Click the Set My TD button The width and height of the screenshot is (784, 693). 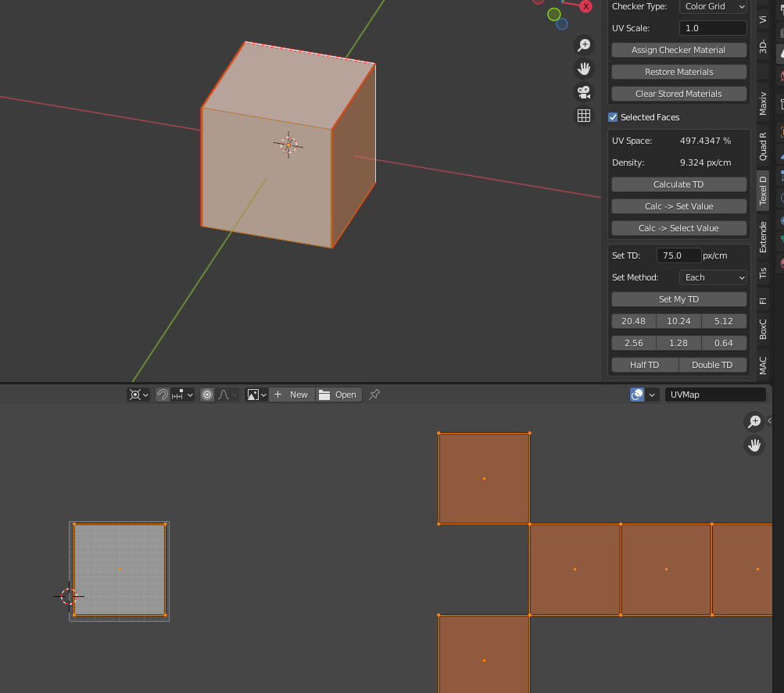click(x=679, y=299)
